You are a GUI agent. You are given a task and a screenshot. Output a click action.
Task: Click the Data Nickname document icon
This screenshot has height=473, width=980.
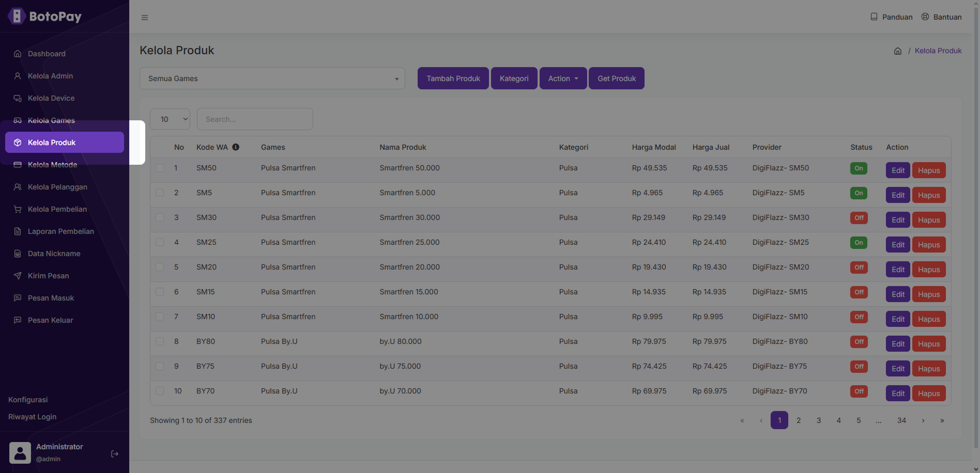18,254
